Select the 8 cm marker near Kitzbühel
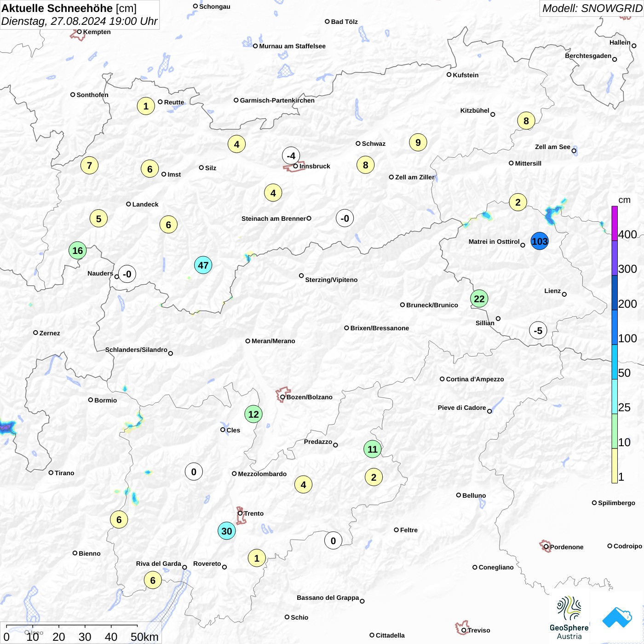The height and width of the screenshot is (644, 644). [x=526, y=121]
